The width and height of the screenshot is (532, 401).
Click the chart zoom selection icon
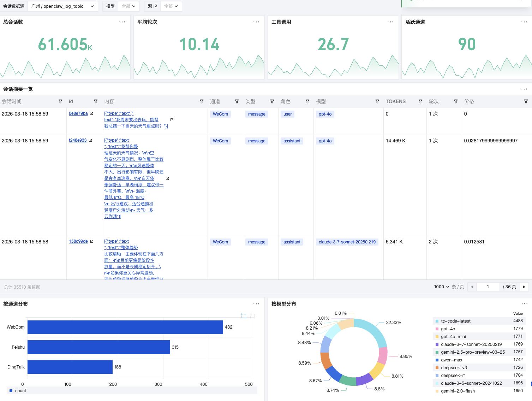[x=244, y=316]
